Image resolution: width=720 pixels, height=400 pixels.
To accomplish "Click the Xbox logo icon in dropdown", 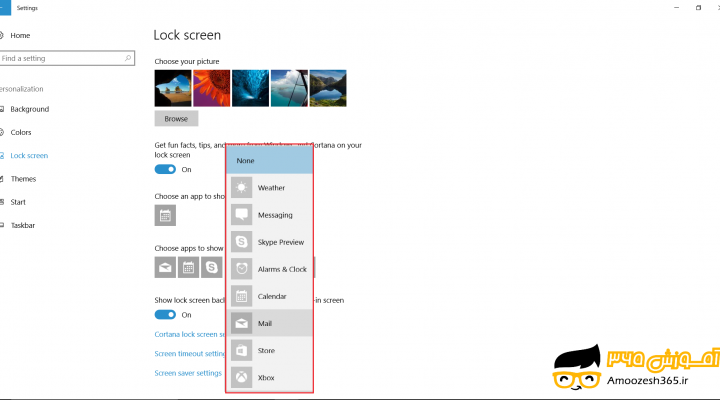I will point(242,377).
